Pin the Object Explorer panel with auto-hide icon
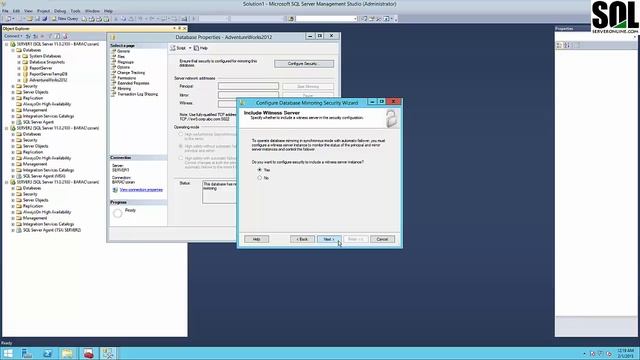 [179, 29]
